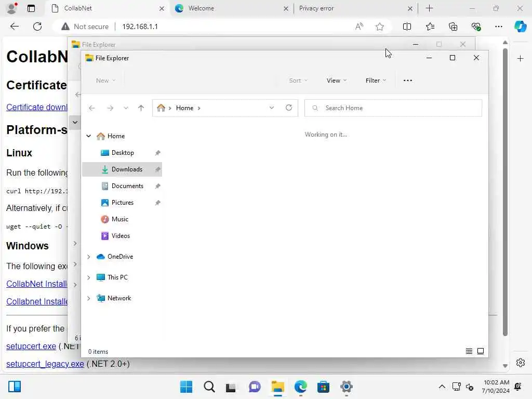Viewport: 532px width, 399px height.
Task: Click Home in the address breadcrumb
Action: pos(184,108)
